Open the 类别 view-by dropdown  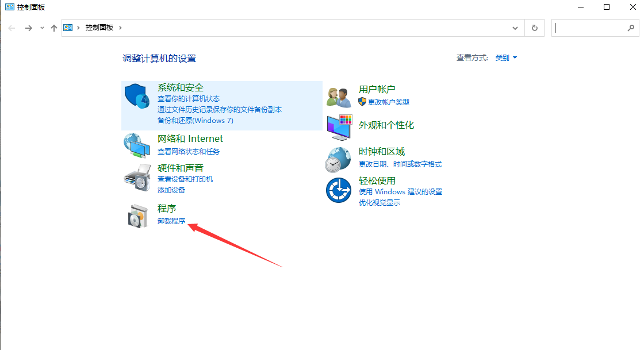tap(506, 58)
